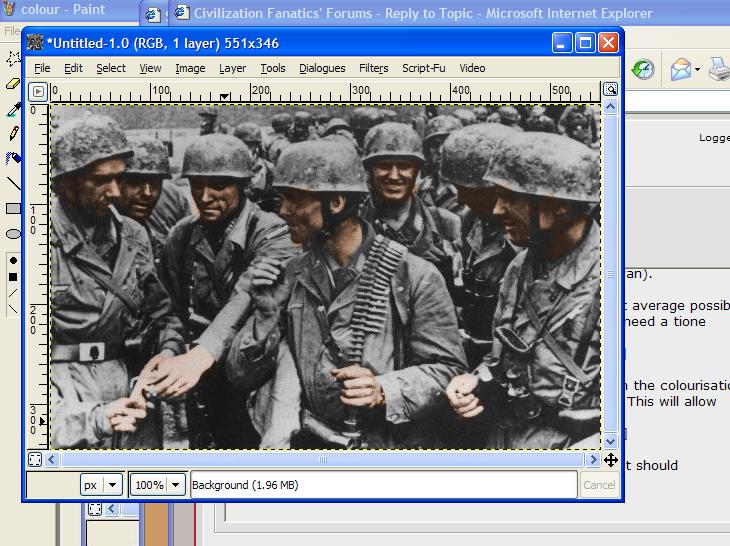Click the Background (1.96 MB) status field

click(x=384, y=485)
